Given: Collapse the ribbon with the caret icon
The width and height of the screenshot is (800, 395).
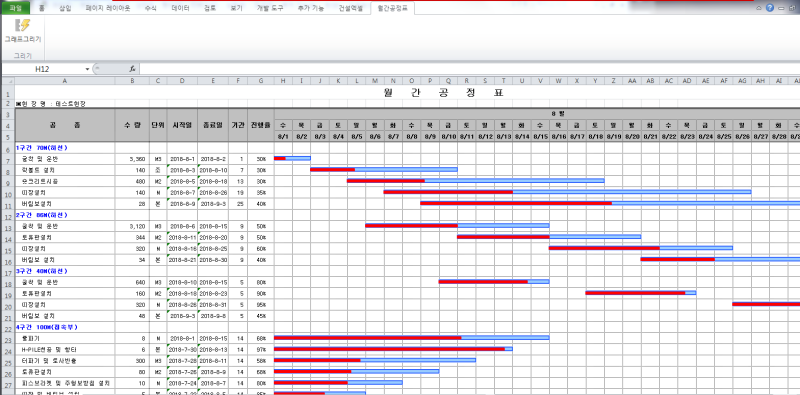Looking at the screenshot, I should coord(759,8).
